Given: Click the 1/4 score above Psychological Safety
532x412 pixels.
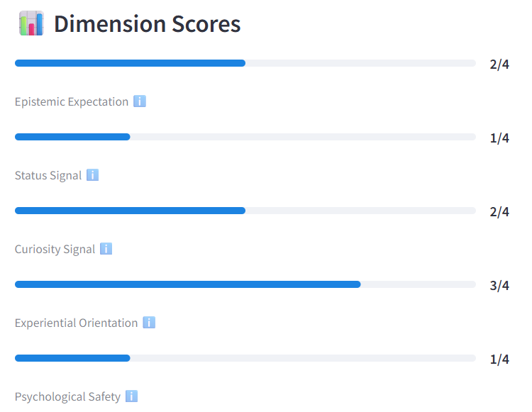Looking at the screenshot, I should 499,359.
